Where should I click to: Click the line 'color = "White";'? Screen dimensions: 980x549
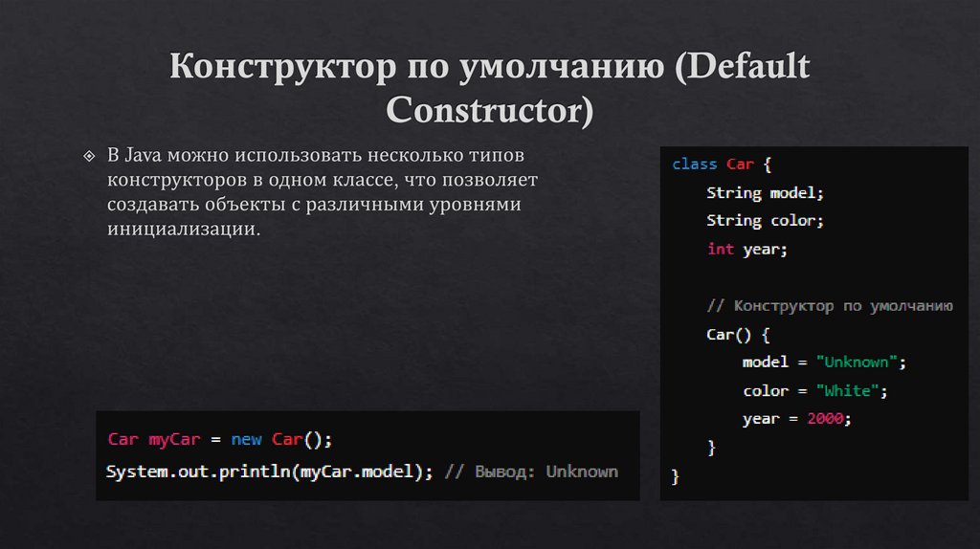(x=815, y=391)
